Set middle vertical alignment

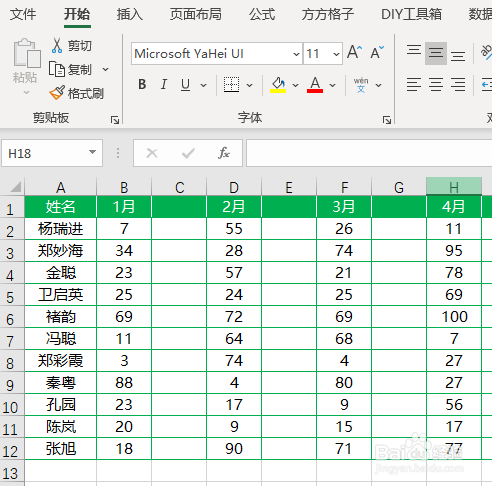click(436, 53)
